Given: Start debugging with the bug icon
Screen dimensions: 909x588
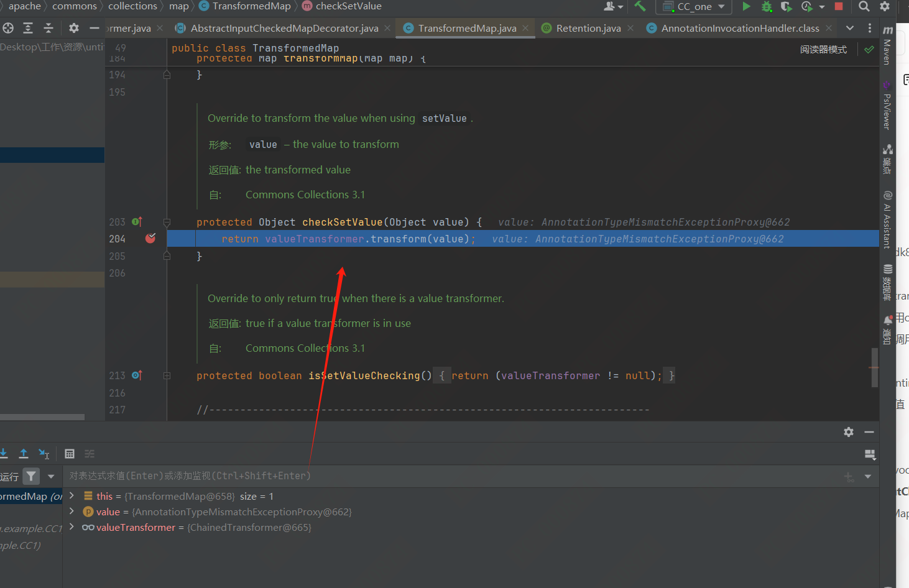Looking at the screenshot, I should [x=767, y=6].
